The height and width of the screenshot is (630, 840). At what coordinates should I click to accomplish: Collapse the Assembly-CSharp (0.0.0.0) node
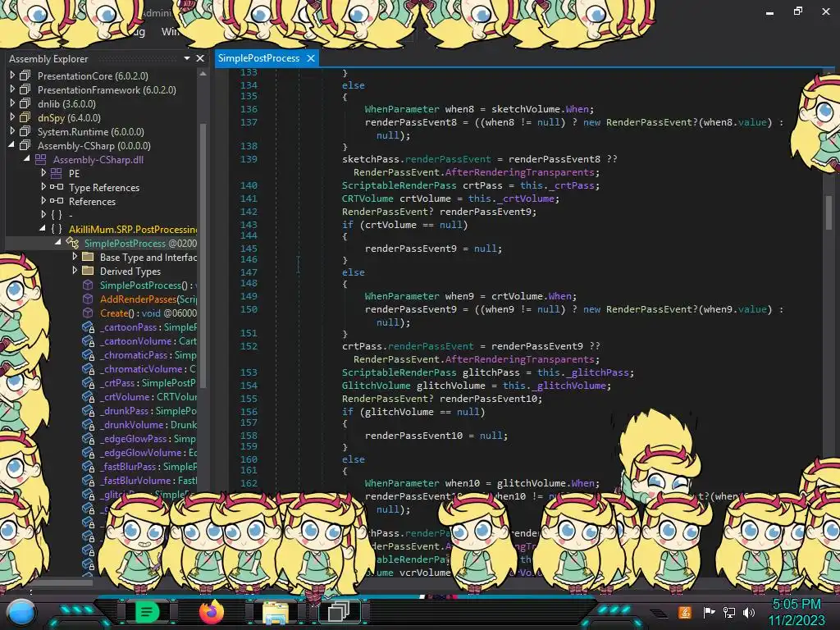[x=11, y=145]
